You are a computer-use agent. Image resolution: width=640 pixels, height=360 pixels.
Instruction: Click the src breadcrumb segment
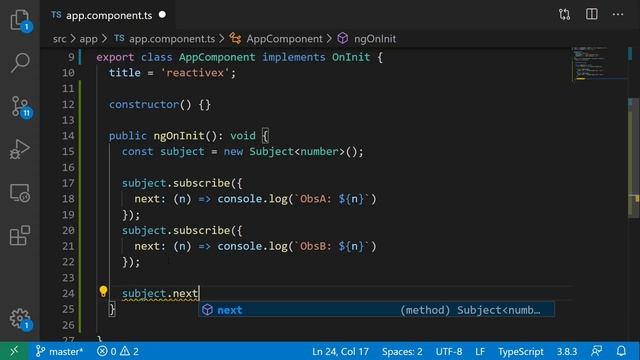tap(59, 39)
